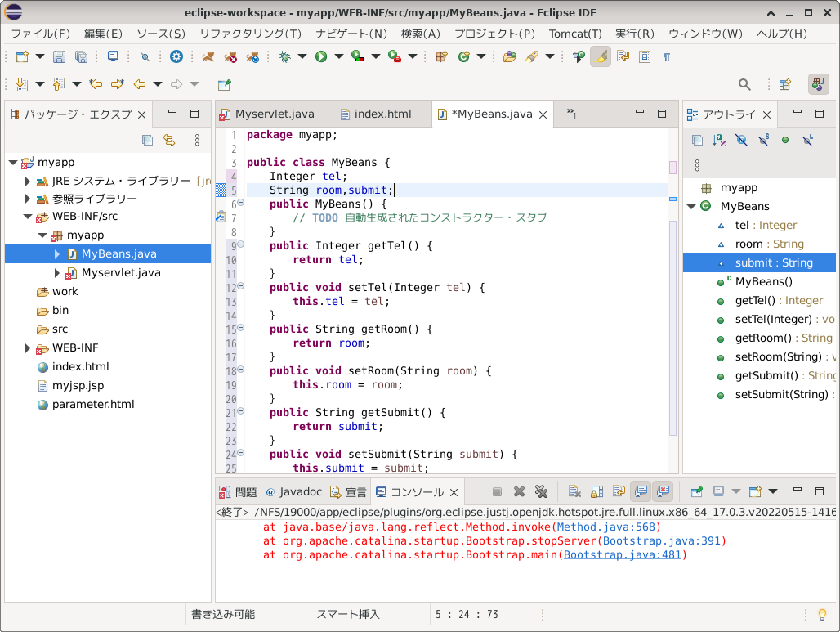Image resolution: width=840 pixels, height=632 pixels.
Task: Click the Pin Console icon
Action: [696, 491]
